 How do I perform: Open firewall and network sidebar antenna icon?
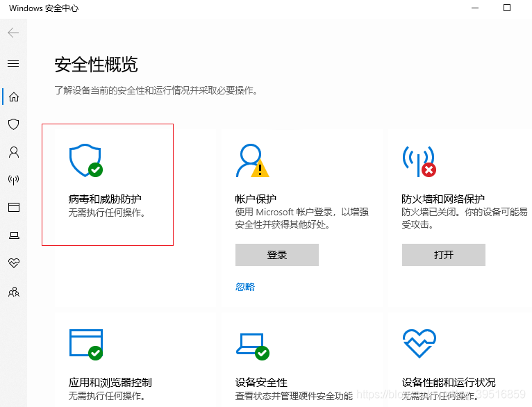tap(14, 179)
